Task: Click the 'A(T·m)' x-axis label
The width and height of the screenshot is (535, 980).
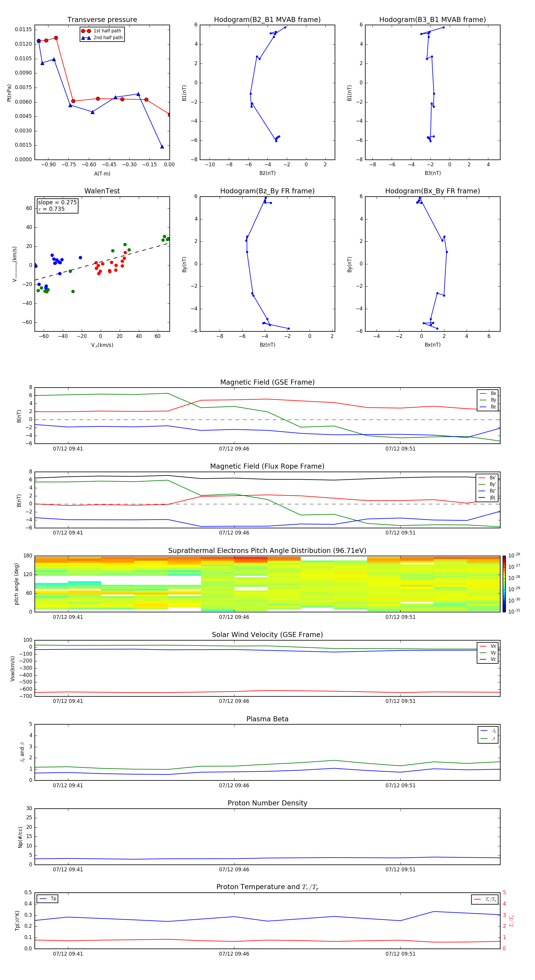Action: 102,173
